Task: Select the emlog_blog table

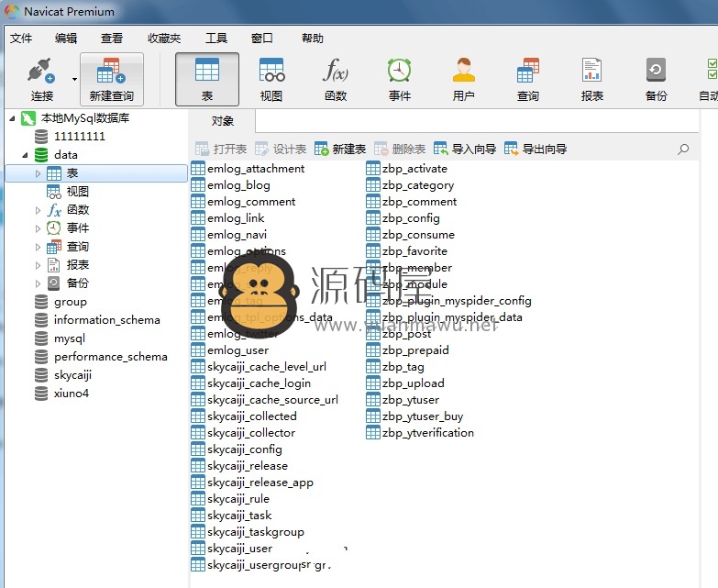Action: click(231, 185)
